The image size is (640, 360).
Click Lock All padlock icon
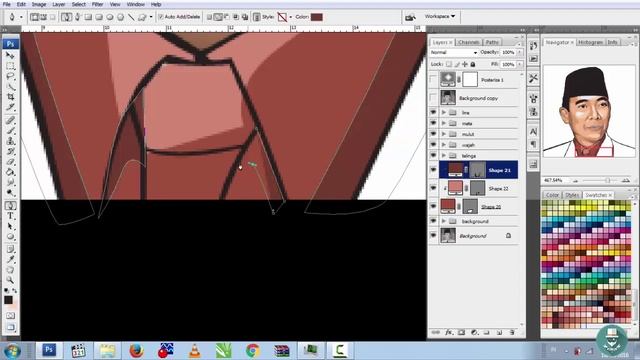[x=473, y=64]
